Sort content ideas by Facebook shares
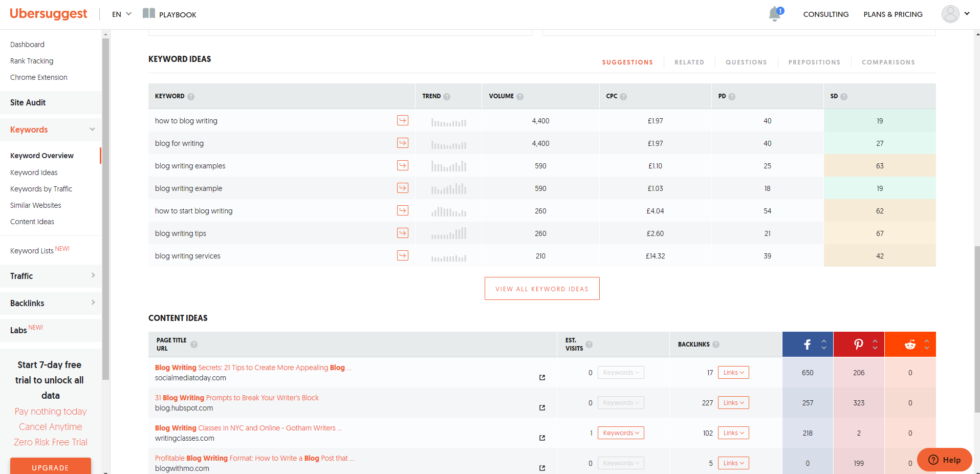Screen dimensions: 980x474 823,344
